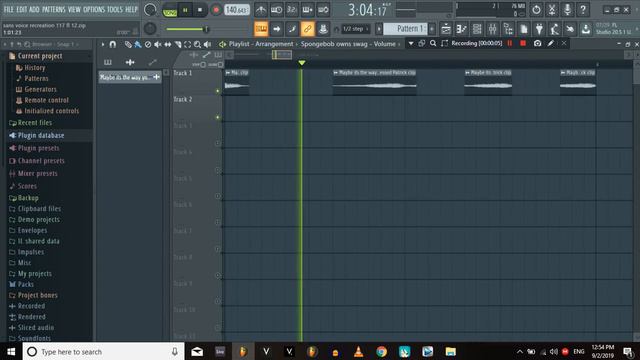Open the playlist options menu arrow

pos(102,44)
